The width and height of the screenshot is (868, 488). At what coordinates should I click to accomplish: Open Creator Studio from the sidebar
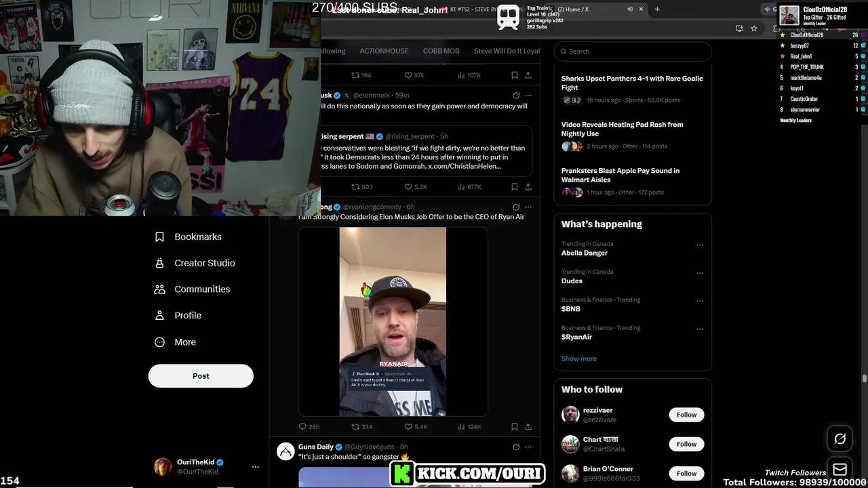pyautogui.click(x=195, y=263)
